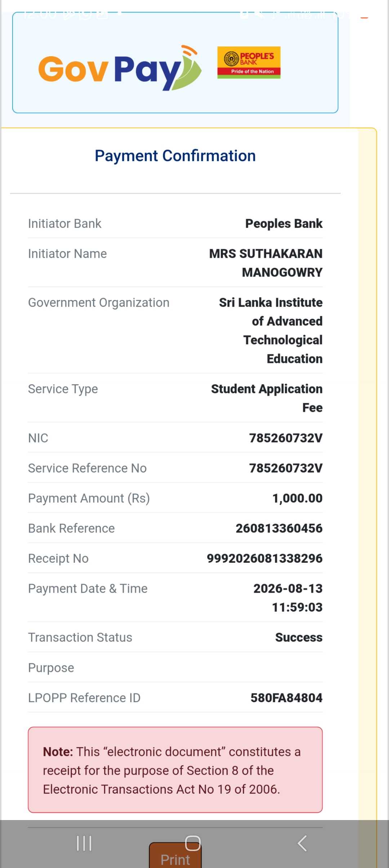
Task: Tap the Bank Reference number 260813360456
Action: point(279,528)
